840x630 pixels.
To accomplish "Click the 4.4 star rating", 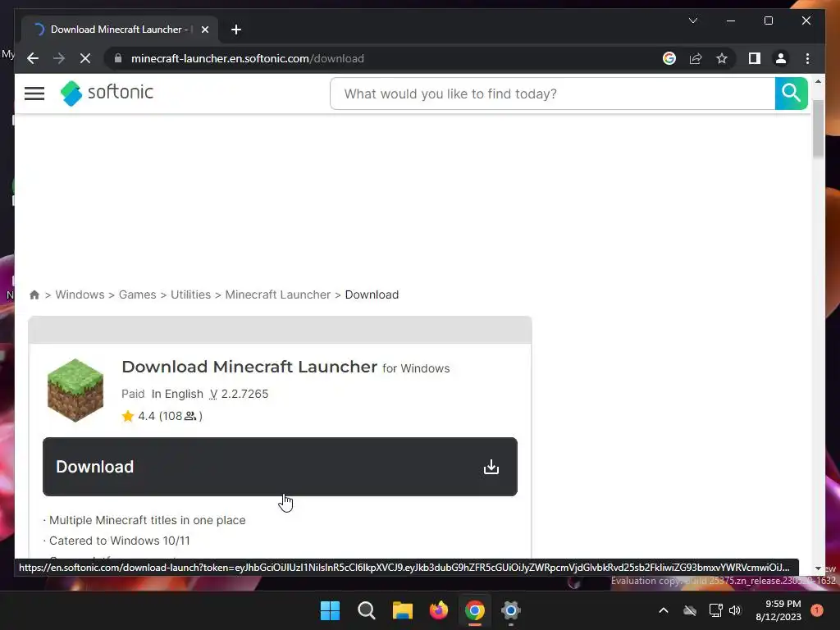I will pos(138,416).
